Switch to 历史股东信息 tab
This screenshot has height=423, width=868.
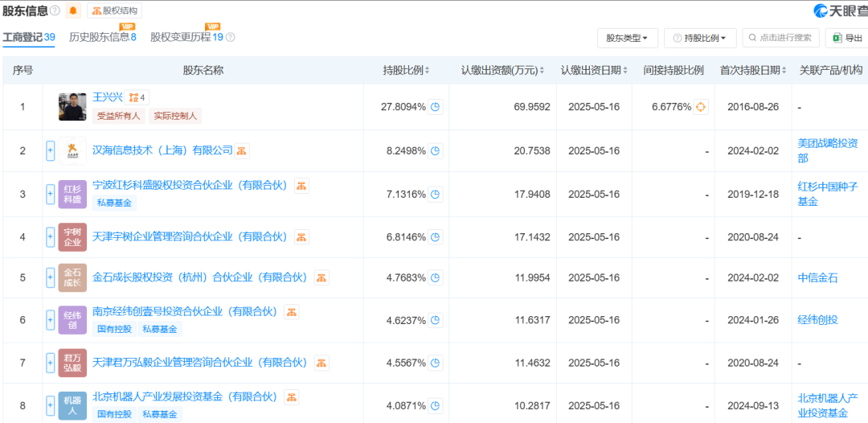click(x=102, y=37)
